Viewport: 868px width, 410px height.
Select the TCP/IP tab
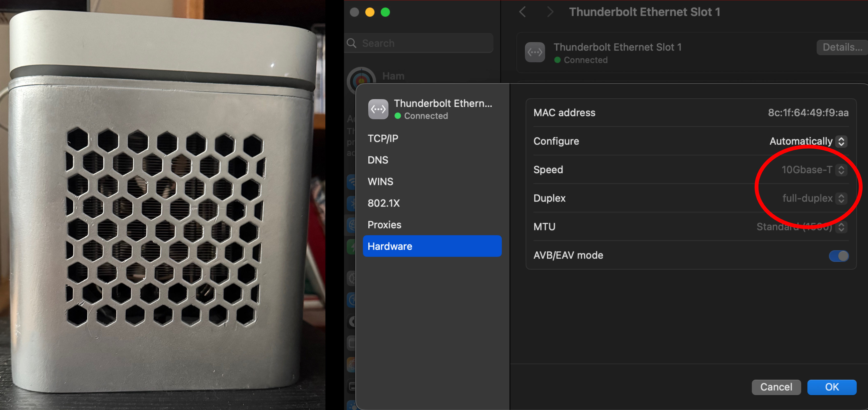[383, 138]
